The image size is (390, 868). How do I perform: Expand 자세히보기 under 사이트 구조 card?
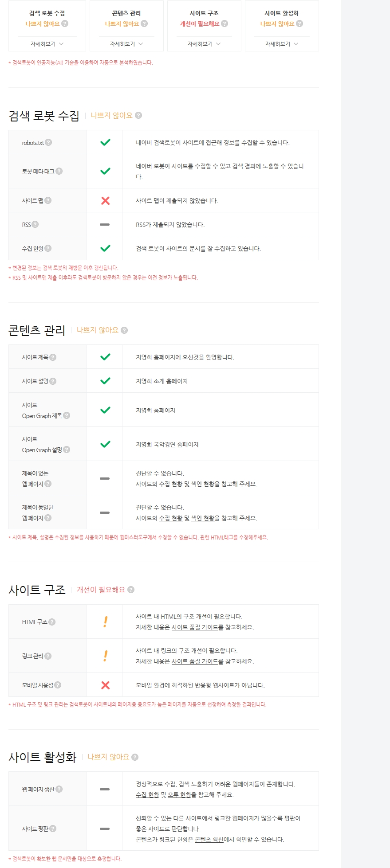pos(204,44)
